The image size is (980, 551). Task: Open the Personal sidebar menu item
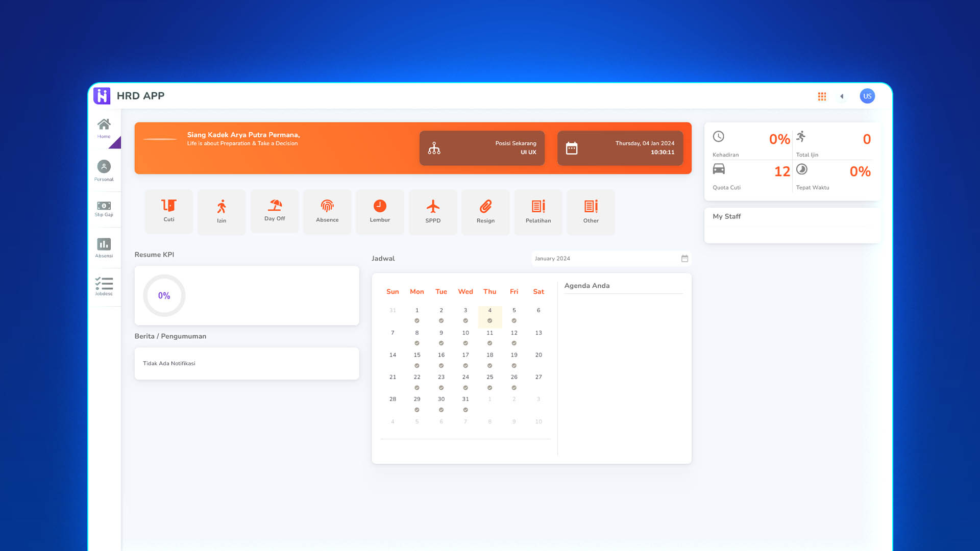click(104, 170)
